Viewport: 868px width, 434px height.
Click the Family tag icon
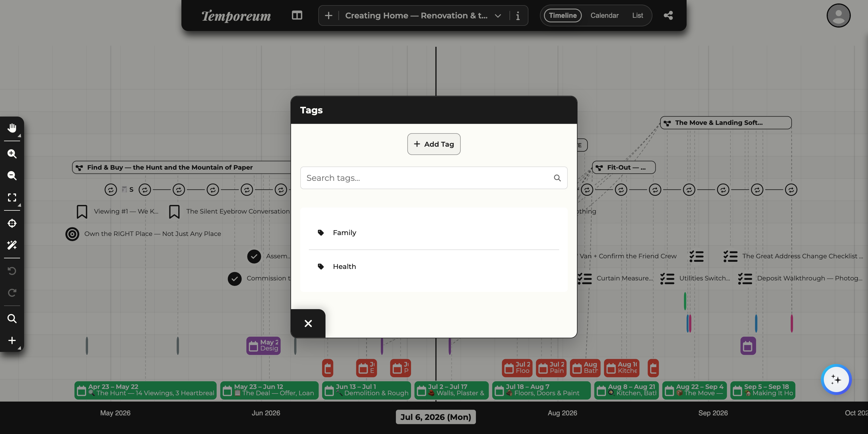pos(321,232)
